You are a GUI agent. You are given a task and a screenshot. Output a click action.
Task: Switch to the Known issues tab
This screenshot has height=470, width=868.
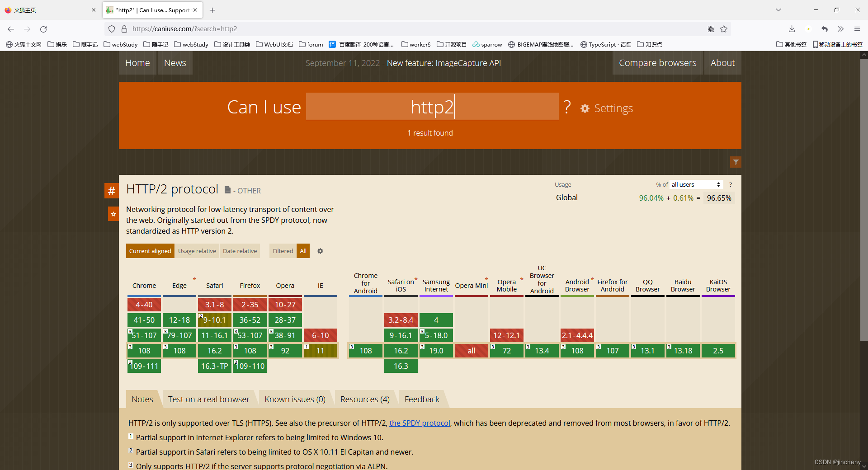tap(294, 399)
